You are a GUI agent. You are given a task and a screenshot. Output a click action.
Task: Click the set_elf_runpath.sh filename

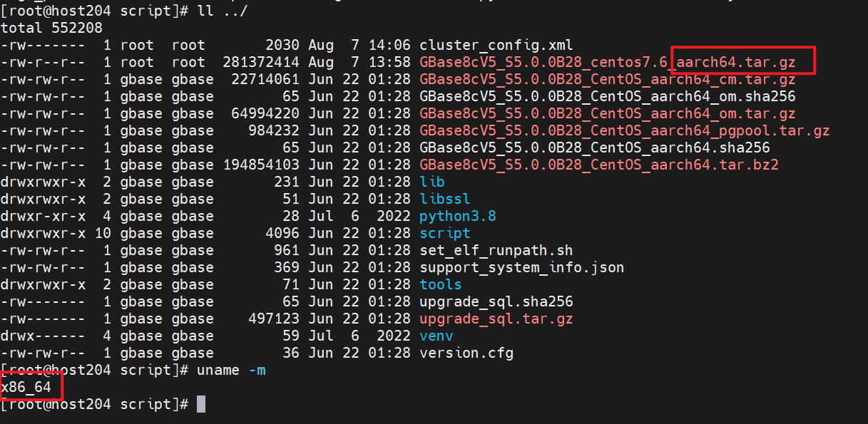pos(496,250)
